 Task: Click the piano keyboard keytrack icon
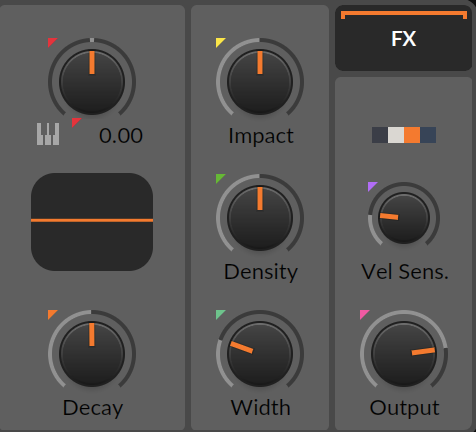(48, 134)
